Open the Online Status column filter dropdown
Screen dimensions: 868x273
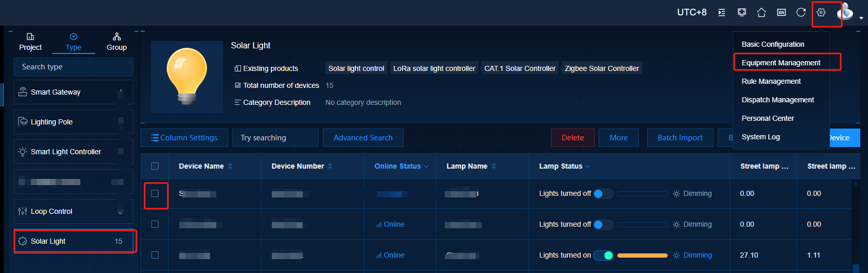pos(426,167)
